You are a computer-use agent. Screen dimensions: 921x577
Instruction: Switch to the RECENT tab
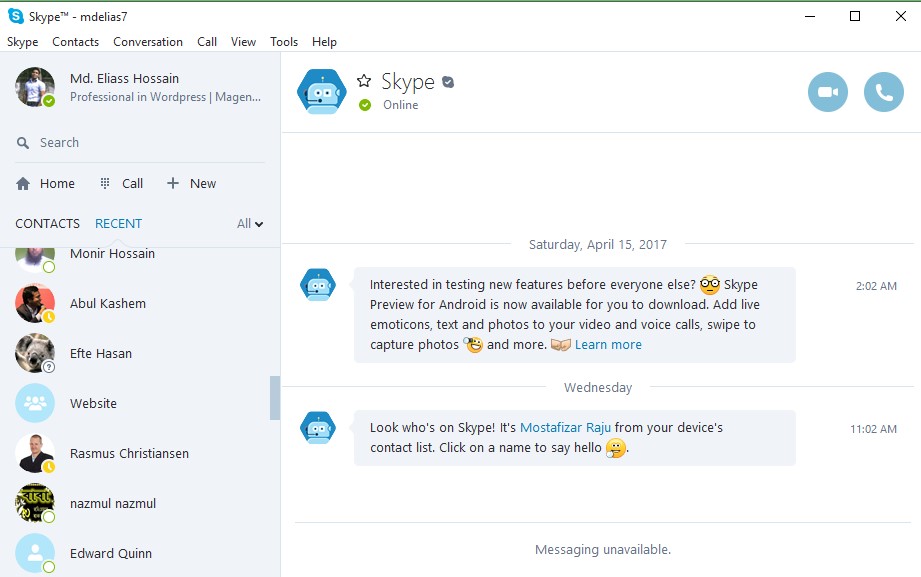click(x=118, y=223)
